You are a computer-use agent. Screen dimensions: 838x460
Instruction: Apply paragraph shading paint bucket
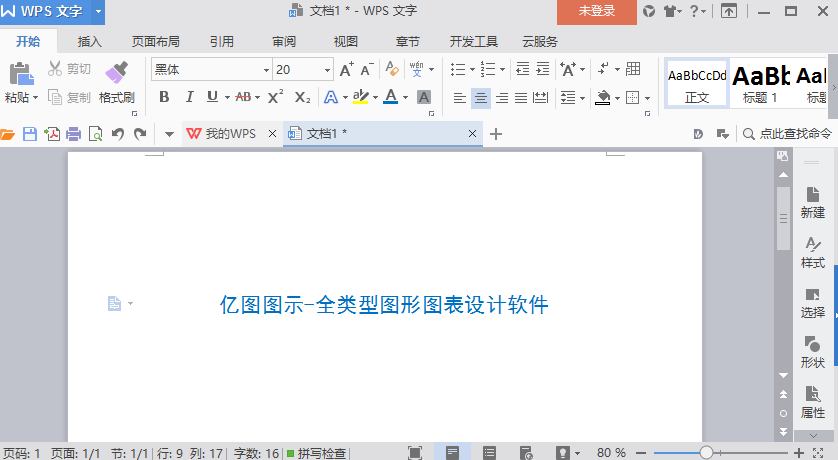click(603, 97)
